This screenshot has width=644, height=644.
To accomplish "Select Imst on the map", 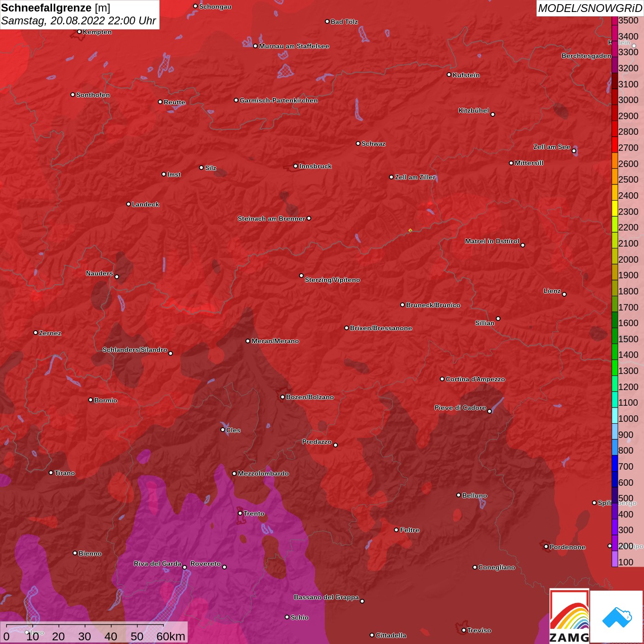I will pyautogui.click(x=174, y=174).
